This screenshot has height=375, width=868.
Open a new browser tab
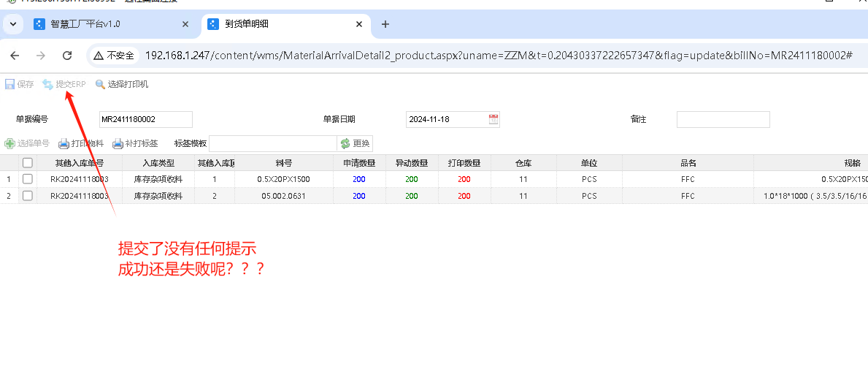[x=385, y=24]
